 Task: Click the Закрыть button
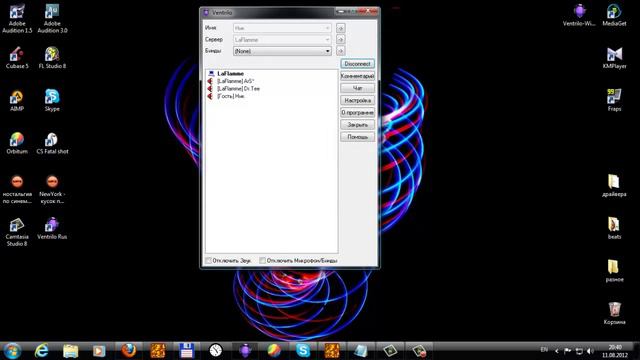(x=358, y=125)
